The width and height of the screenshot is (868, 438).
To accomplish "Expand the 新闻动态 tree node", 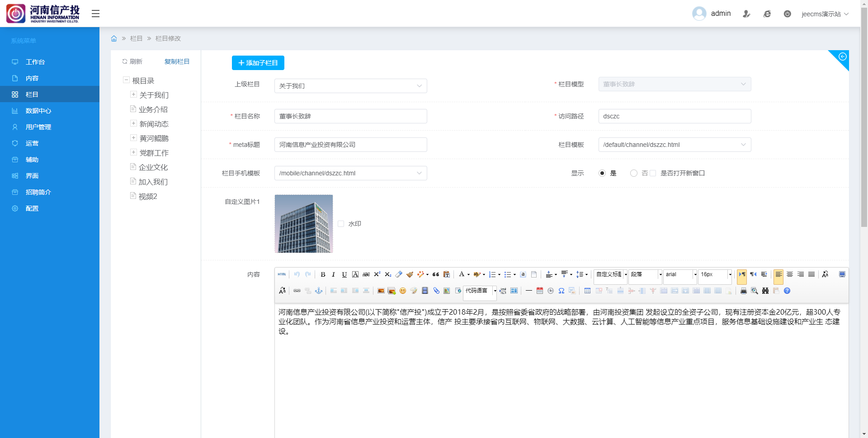I will (133, 123).
